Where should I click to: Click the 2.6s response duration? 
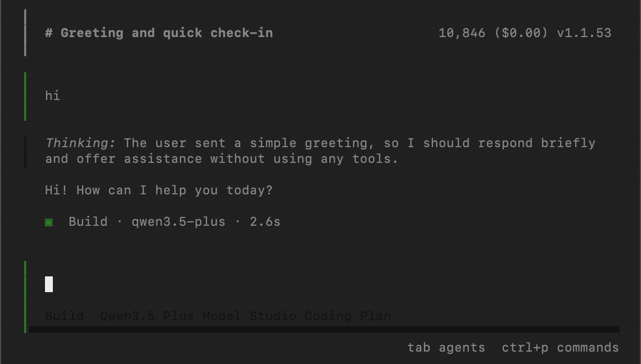[265, 222]
